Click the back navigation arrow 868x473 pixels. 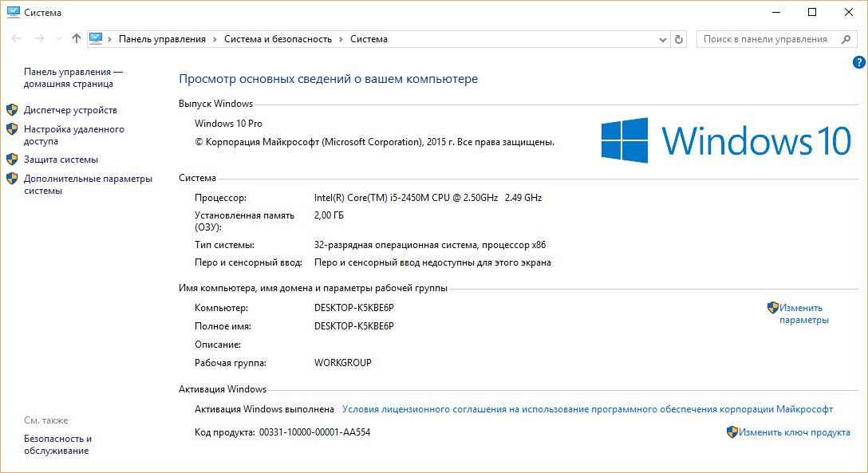point(16,38)
